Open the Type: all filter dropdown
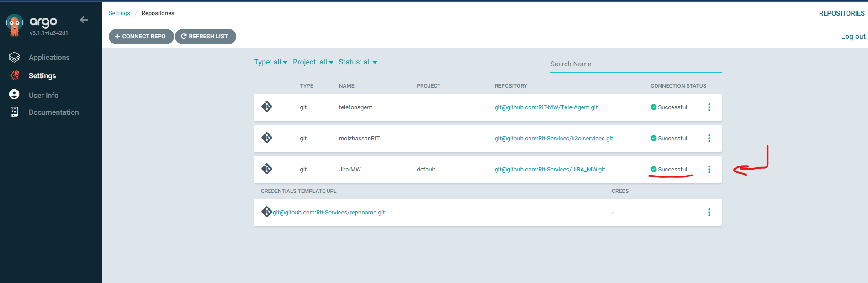This screenshot has height=283, width=868. [x=271, y=62]
